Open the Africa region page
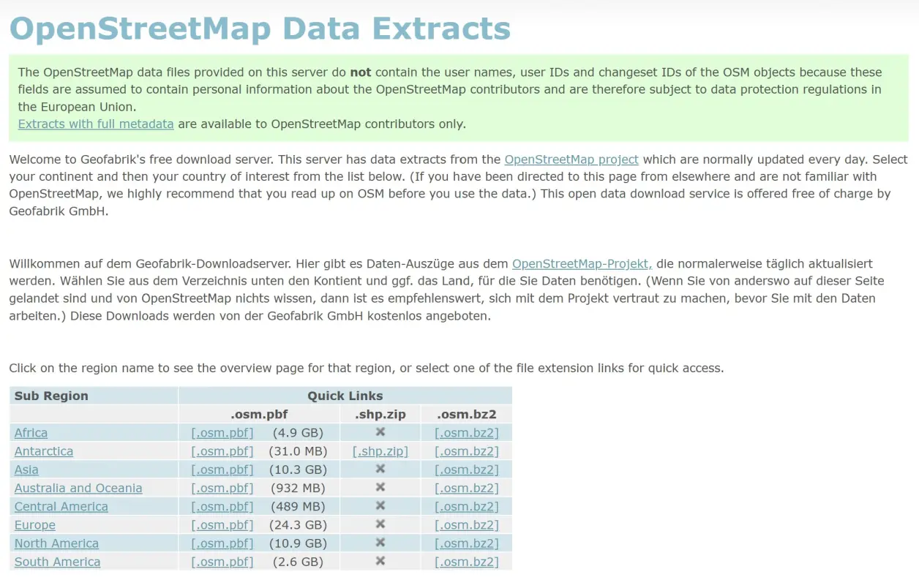 (31, 433)
